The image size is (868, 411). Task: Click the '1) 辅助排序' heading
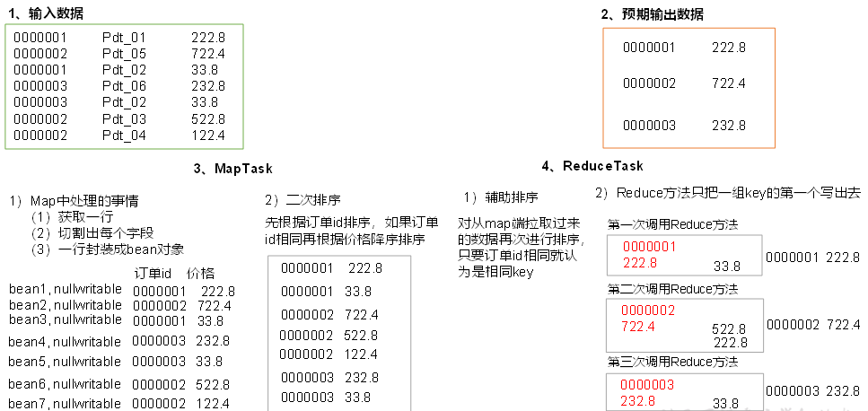tap(501, 197)
